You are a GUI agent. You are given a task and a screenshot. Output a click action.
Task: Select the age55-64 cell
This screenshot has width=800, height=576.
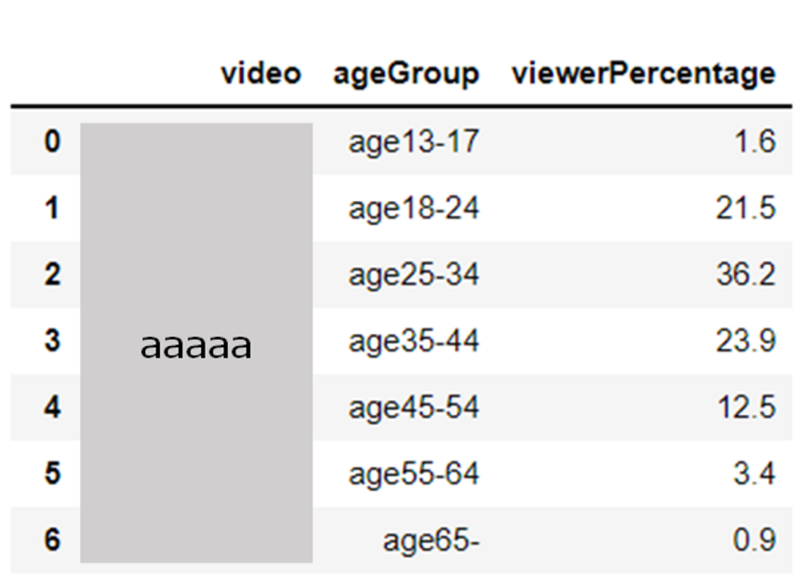click(x=414, y=474)
